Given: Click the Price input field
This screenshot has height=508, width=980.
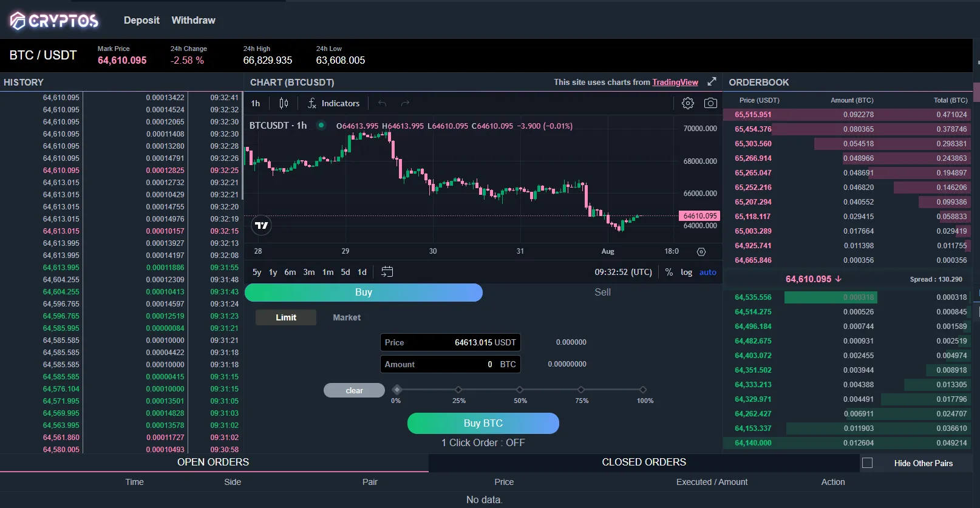Looking at the screenshot, I should 450,342.
